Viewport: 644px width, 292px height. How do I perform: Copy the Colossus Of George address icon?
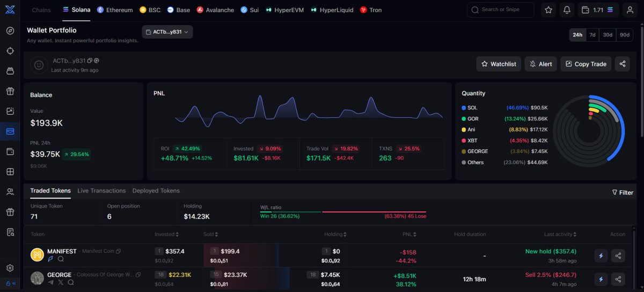(x=138, y=275)
